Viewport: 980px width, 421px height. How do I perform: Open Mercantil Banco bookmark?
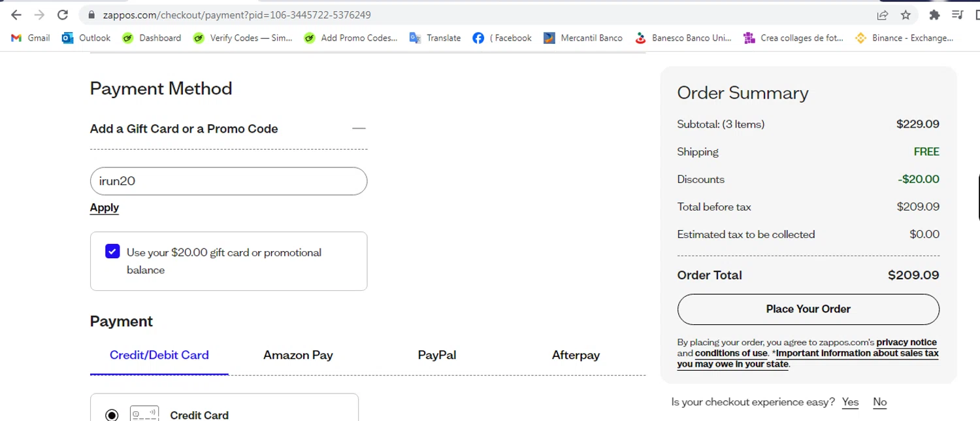[583, 38]
